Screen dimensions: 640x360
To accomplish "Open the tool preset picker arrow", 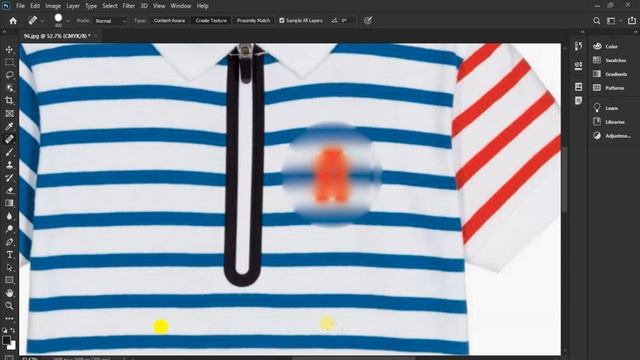I will click(42, 20).
